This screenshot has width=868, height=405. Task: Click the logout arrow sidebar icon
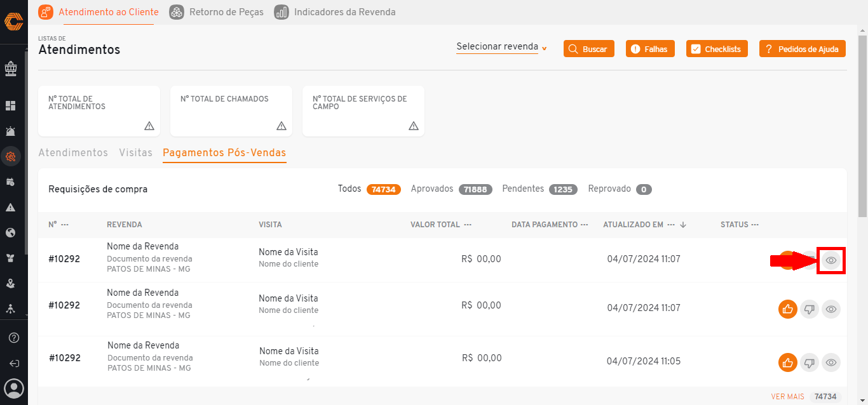pyautogui.click(x=14, y=364)
